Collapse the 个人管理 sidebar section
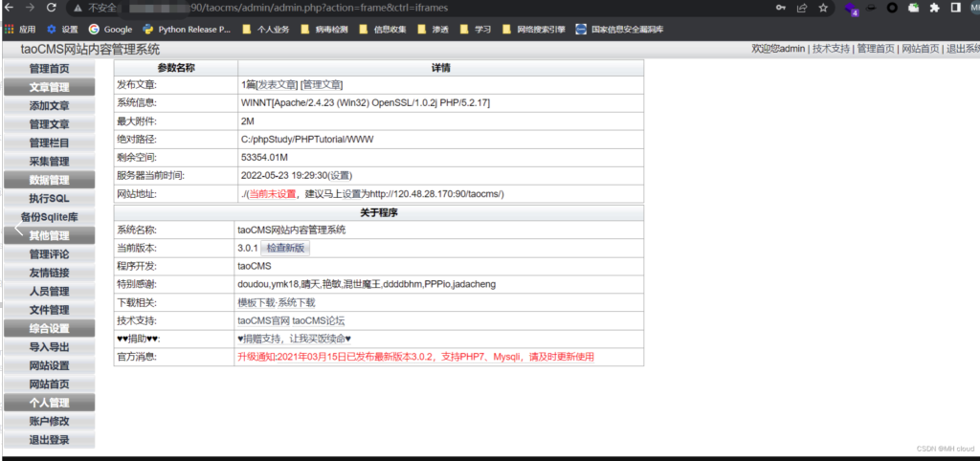Viewport: 980px width, 461px height. click(x=50, y=403)
